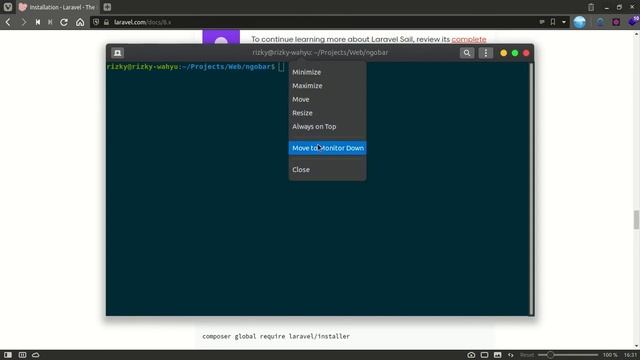Adjust the page zoom slider
The image size is (640, 360).
(x=568, y=355)
